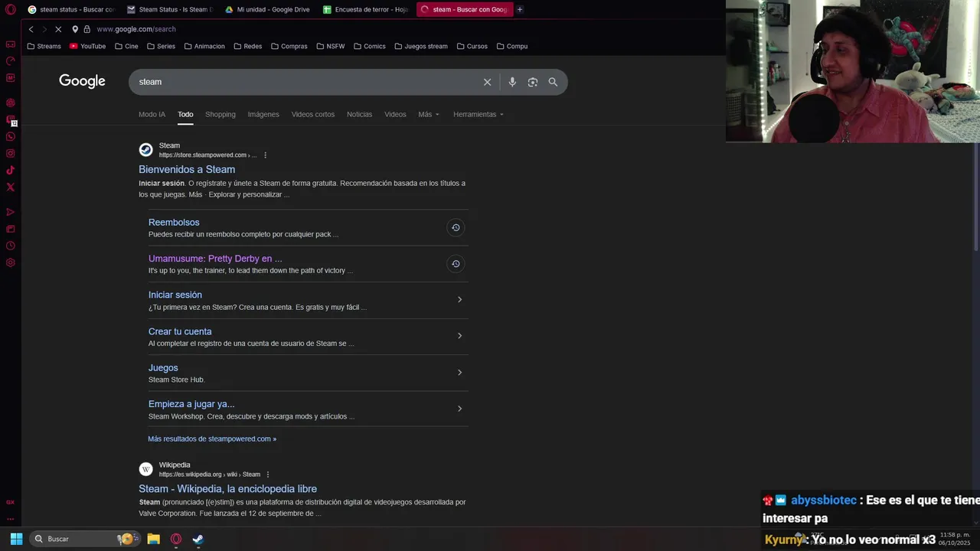Select the Shopping search tab
The image size is (980, 551).
(x=220, y=114)
